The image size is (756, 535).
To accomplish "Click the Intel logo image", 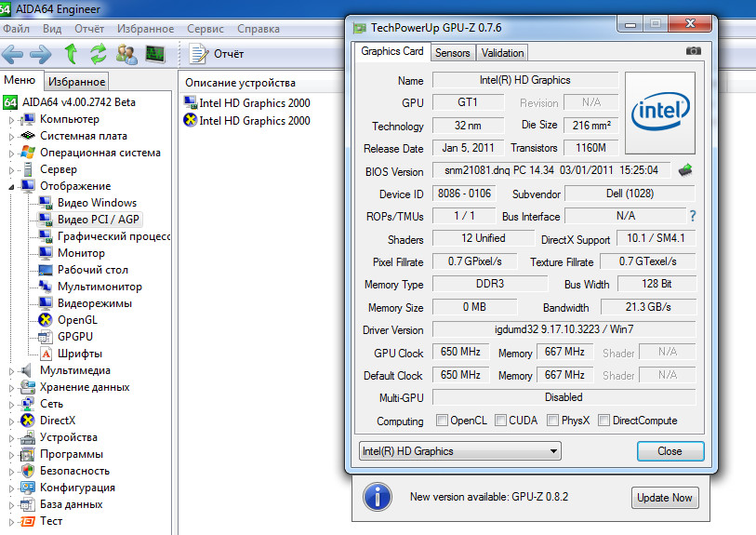I will coord(659,113).
